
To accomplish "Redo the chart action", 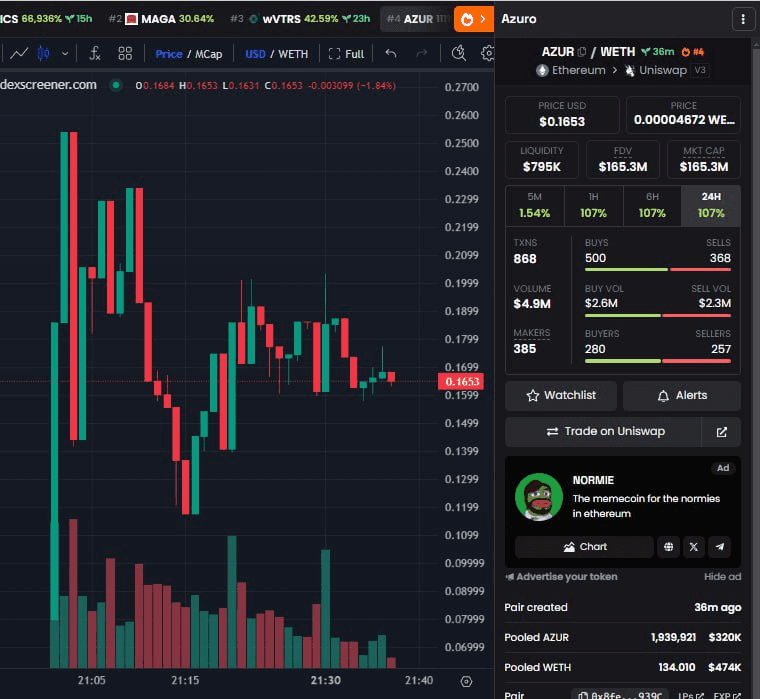I will click(422, 53).
